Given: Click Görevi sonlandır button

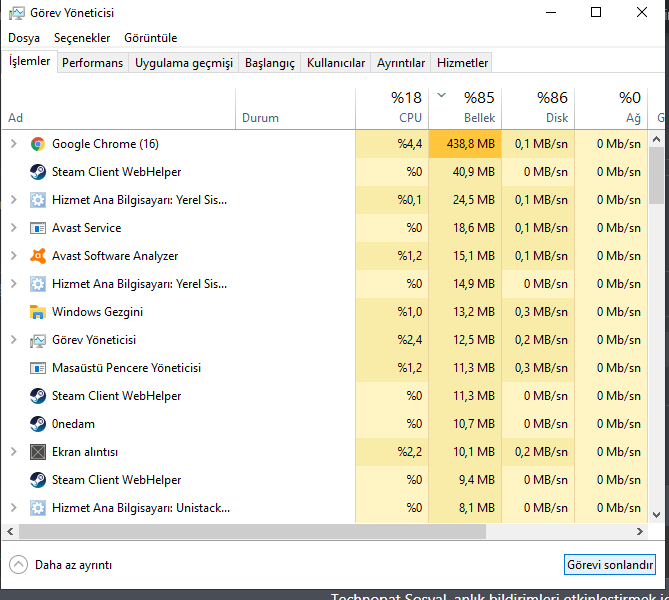Looking at the screenshot, I should coord(610,565).
